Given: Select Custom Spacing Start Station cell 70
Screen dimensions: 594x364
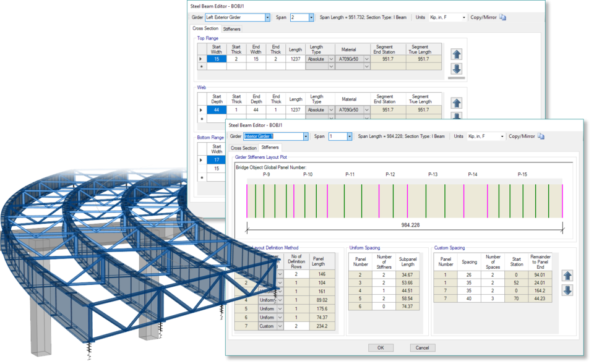Looking at the screenshot, I should coord(516,298).
